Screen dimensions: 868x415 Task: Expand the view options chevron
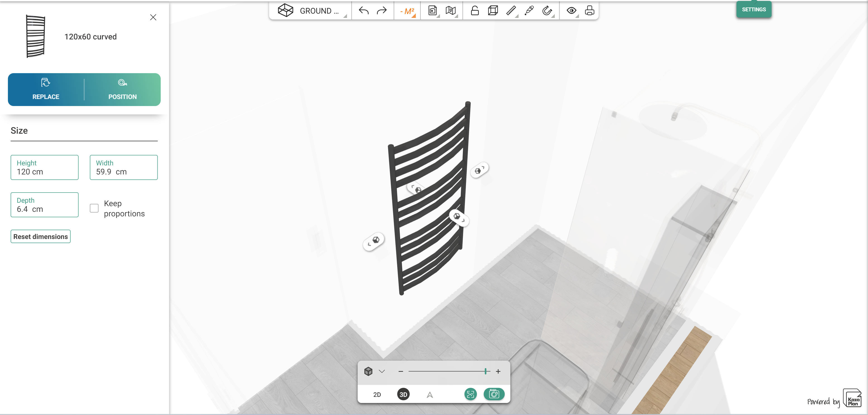point(382,372)
